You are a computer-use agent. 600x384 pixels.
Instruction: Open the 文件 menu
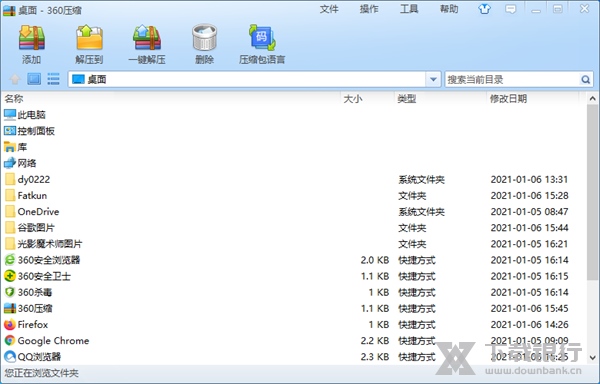[329, 9]
